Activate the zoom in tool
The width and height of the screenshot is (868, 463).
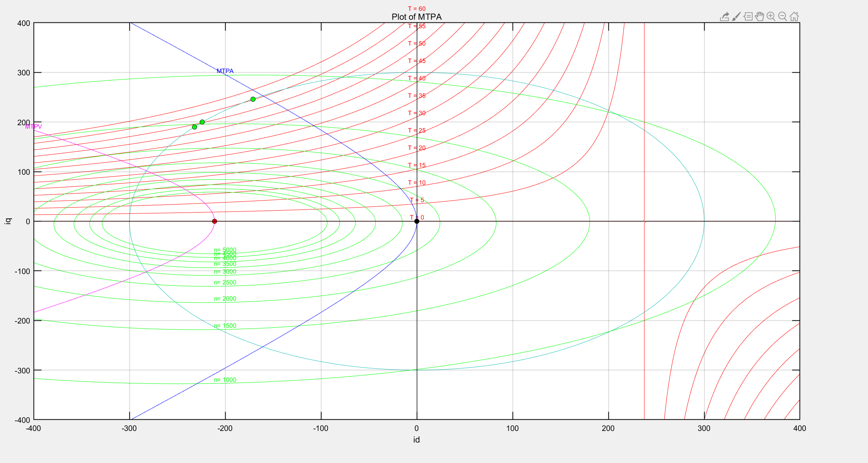[x=771, y=17]
